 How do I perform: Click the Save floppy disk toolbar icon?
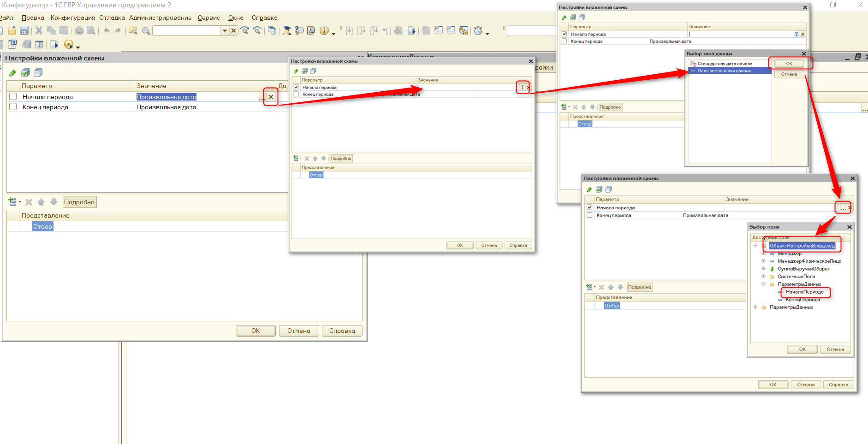click(24, 30)
